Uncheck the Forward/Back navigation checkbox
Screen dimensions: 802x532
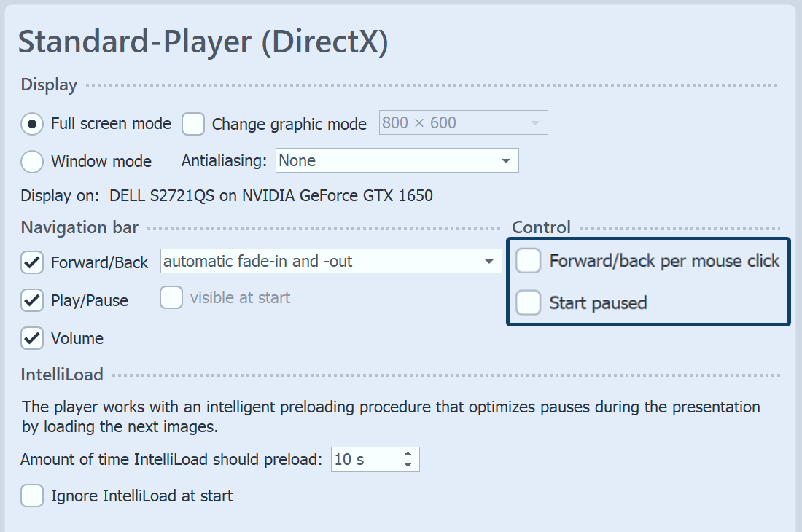(32, 262)
